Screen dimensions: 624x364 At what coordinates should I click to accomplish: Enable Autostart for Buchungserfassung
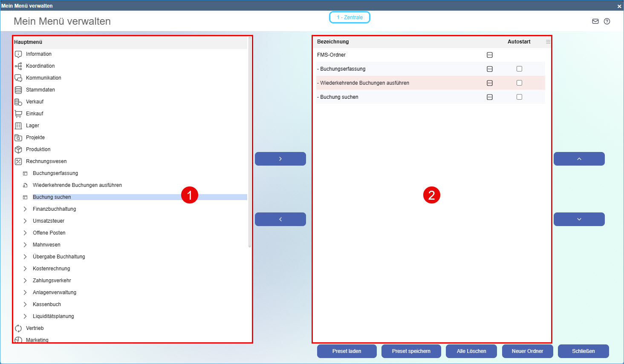pyautogui.click(x=519, y=69)
